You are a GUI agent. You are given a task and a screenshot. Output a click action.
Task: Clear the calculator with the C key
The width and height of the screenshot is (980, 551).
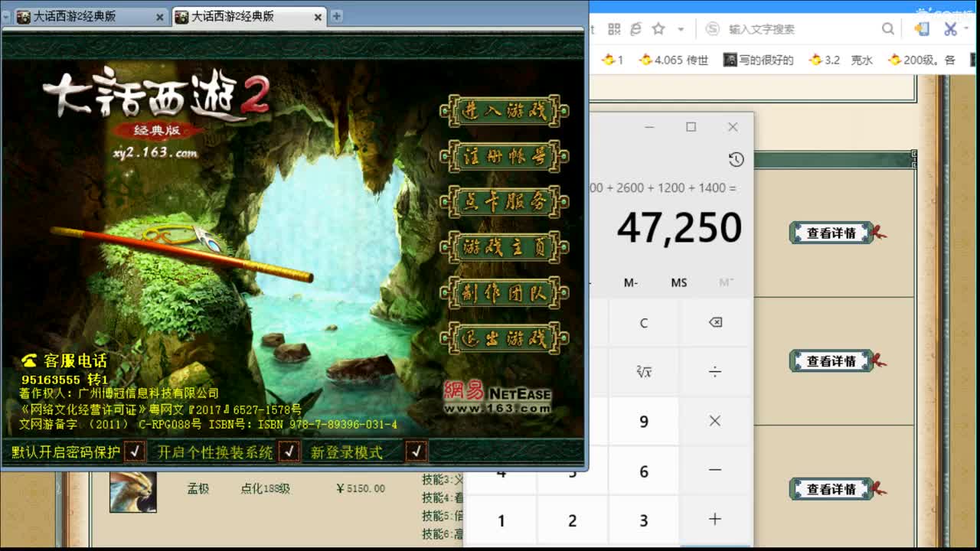[643, 322]
